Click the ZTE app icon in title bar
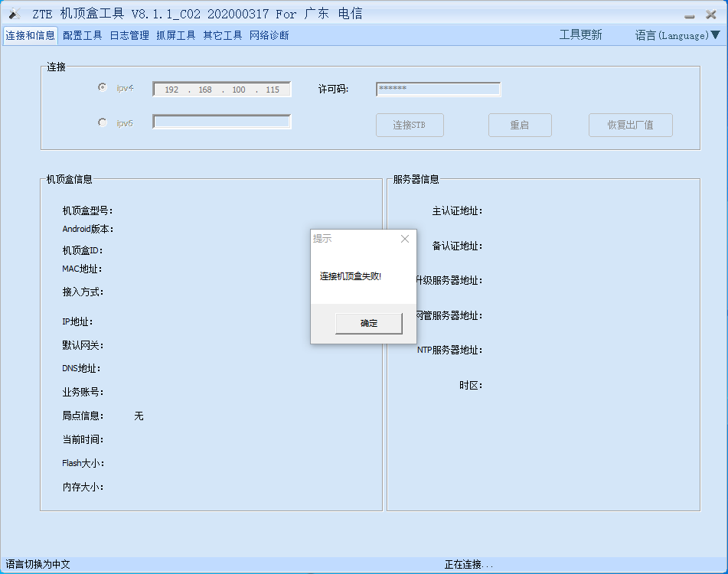The height and width of the screenshot is (574, 728). click(x=15, y=14)
